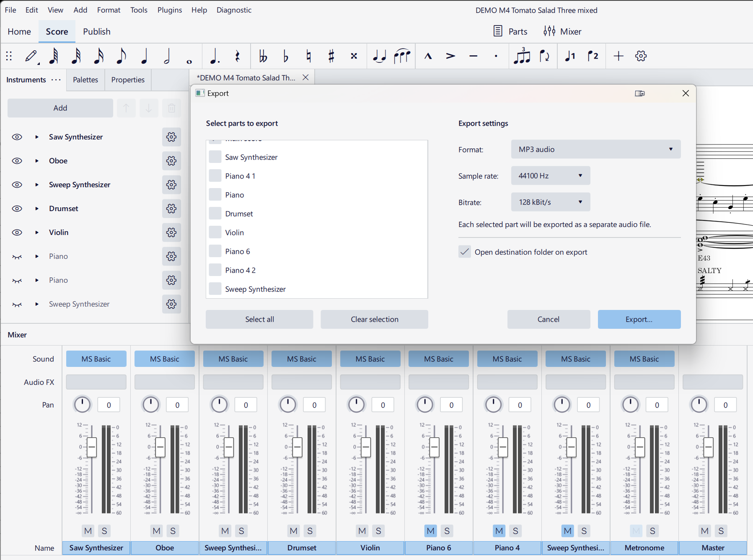Switch to the Publish tab

click(x=97, y=32)
